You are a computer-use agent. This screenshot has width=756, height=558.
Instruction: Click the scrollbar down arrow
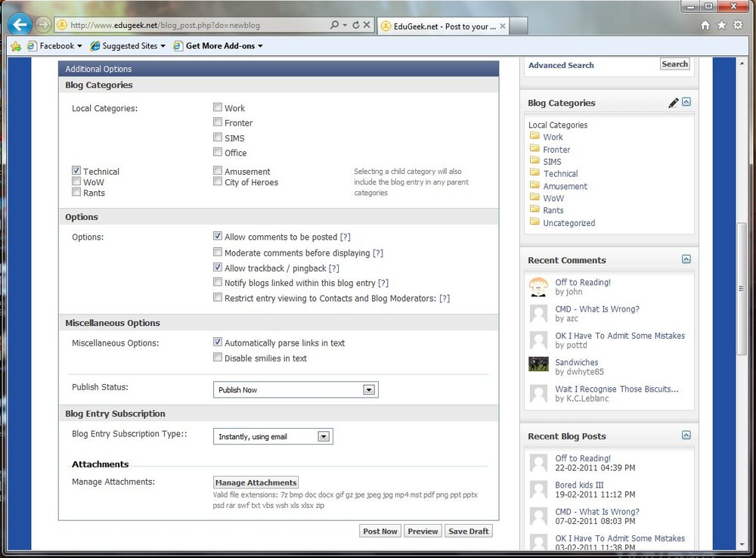pos(742,544)
